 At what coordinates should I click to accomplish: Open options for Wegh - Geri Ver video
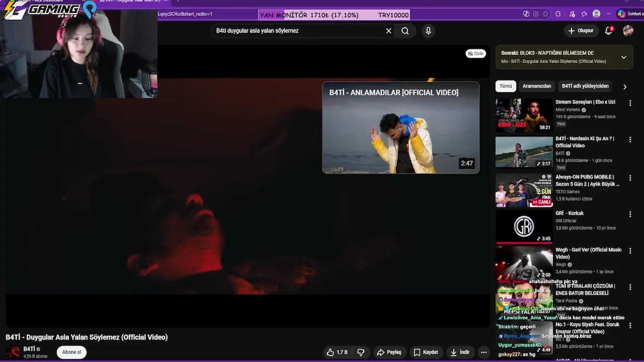630,250
